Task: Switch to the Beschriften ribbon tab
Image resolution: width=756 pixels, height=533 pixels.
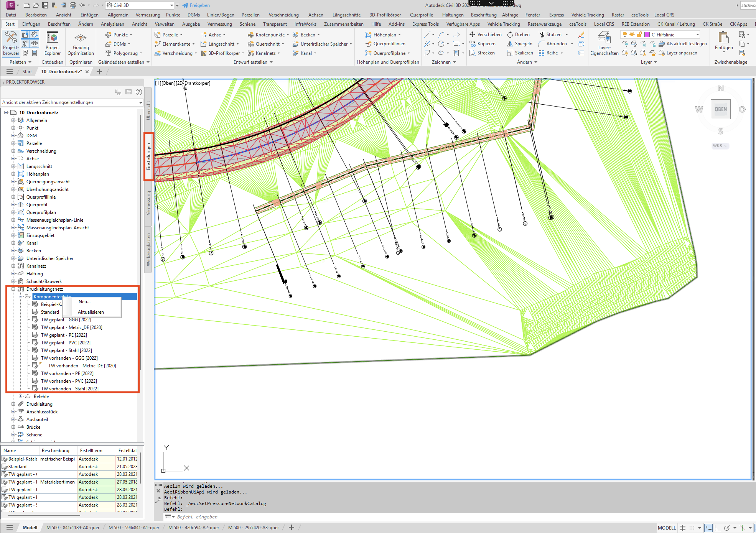Action: click(x=59, y=24)
